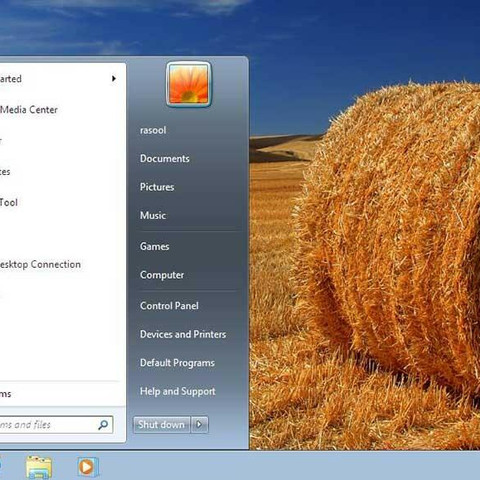The image size is (480, 480).
Task: Expand the Getting Started submenu arrow
Action: click(x=114, y=79)
